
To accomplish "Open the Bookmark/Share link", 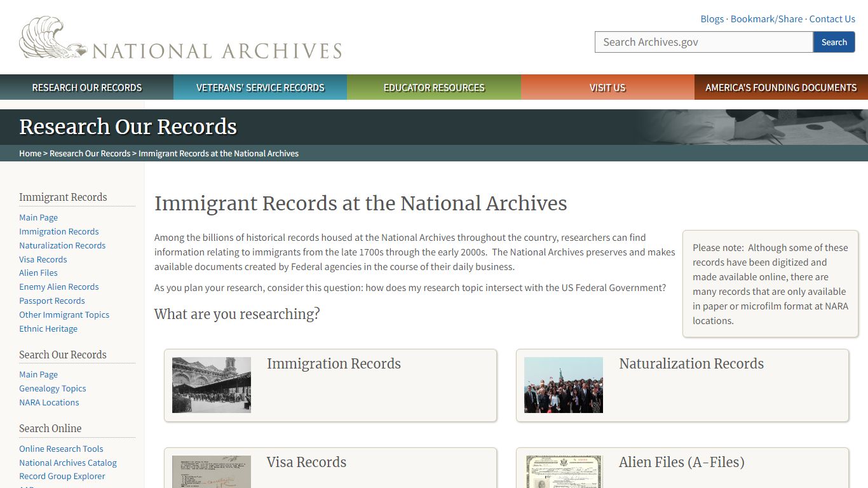I will coord(766,19).
